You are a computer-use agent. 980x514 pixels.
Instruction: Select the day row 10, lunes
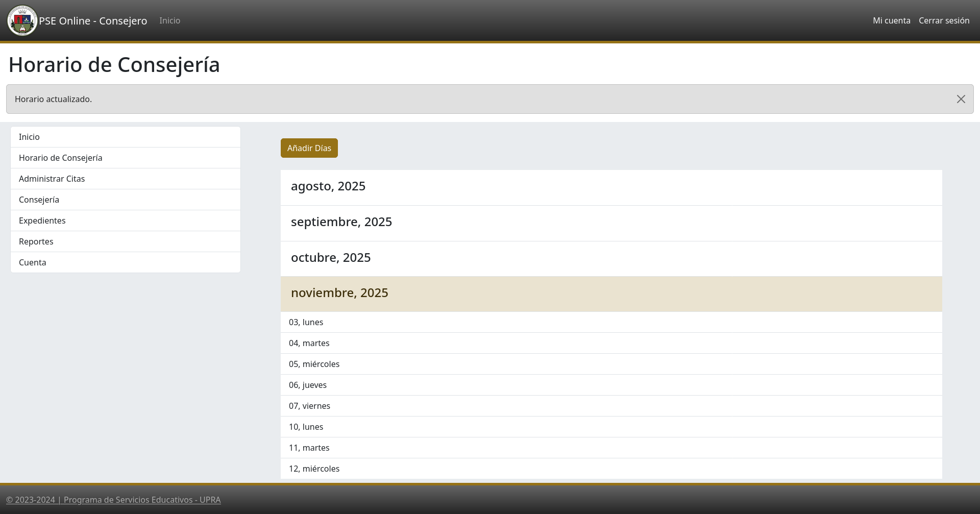point(611,427)
